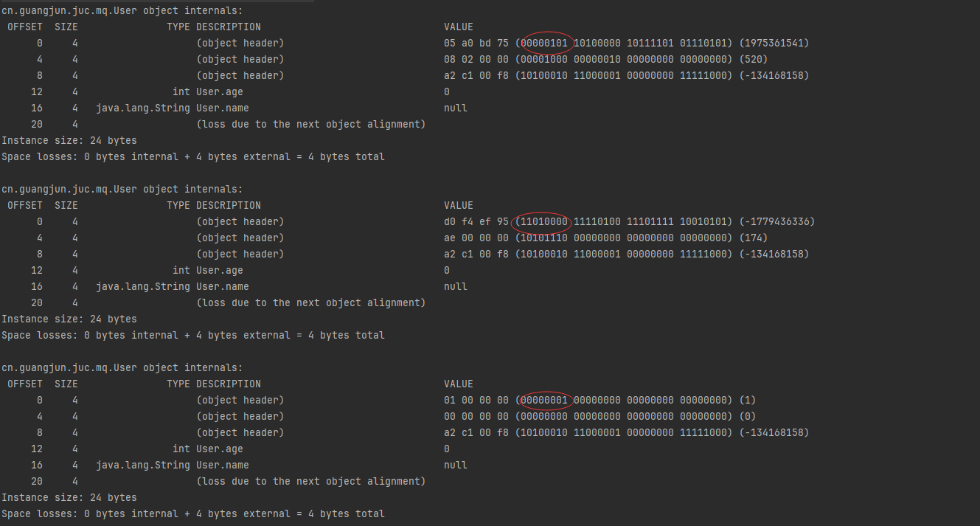Select the red-circled 00000101 bits

pos(545,44)
